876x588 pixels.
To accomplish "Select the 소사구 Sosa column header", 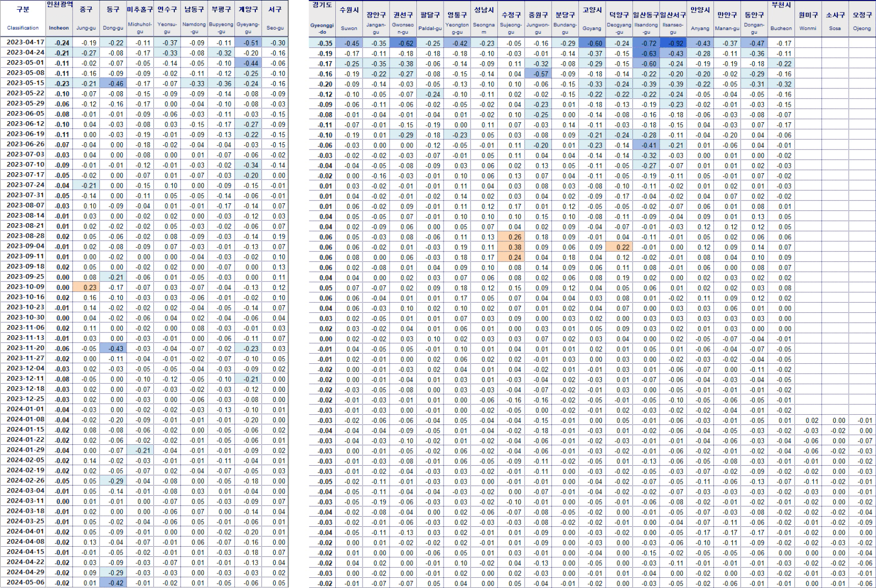I will pyautogui.click(x=835, y=18).
